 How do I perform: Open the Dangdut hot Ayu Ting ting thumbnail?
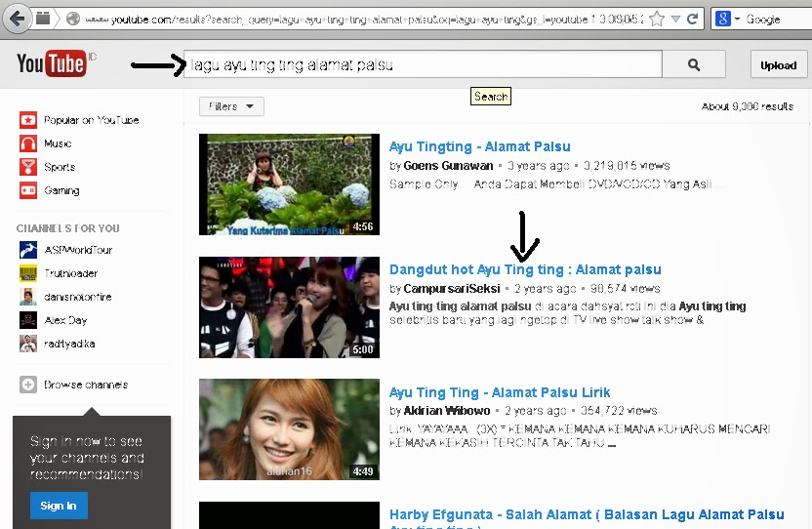tap(289, 307)
